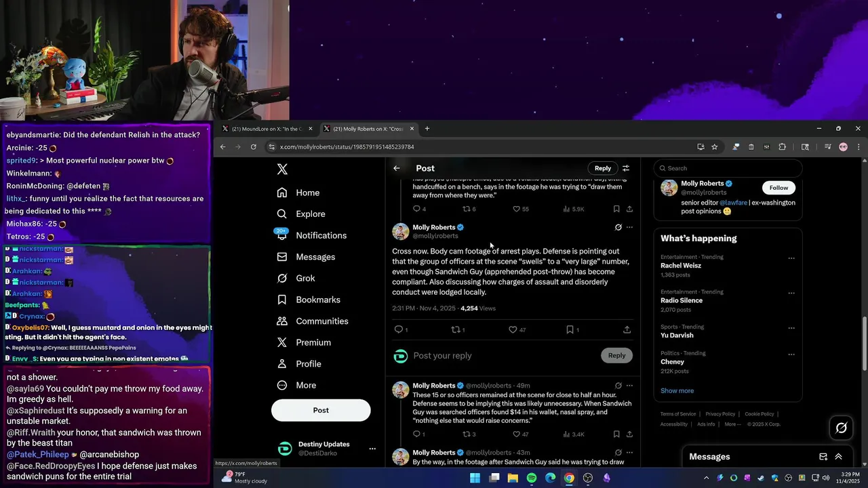Open the X logo home link
The image size is (868, 488).
pyautogui.click(x=282, y=169)
